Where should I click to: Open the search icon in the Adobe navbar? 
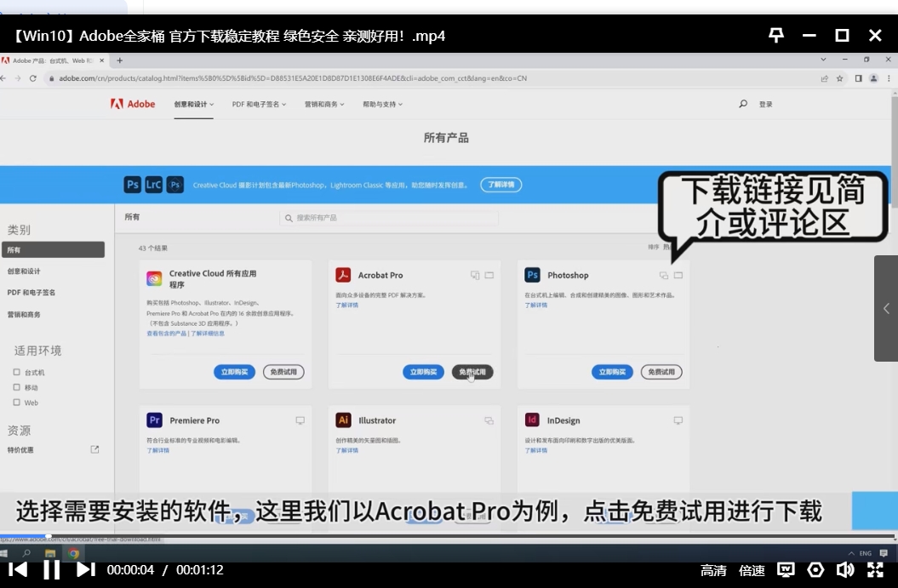[743, 104]
